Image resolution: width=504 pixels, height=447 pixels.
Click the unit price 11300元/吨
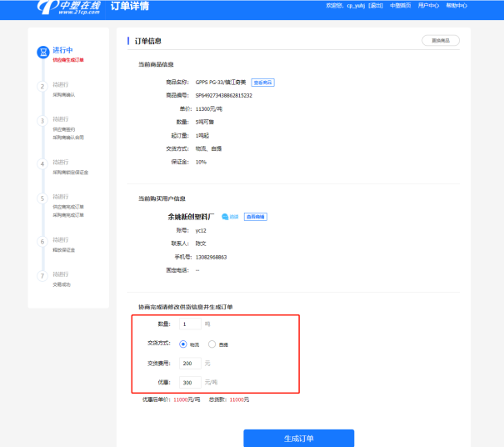(209, 109)
